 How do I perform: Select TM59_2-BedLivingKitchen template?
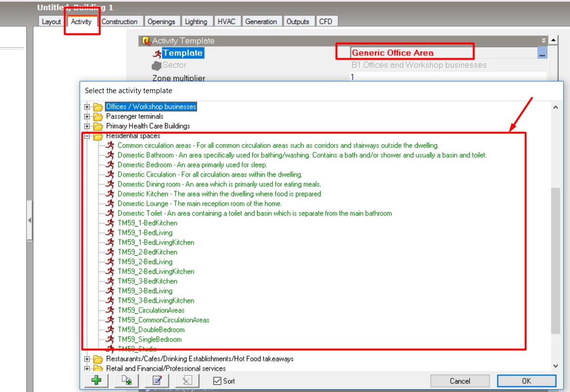(156, 271)
